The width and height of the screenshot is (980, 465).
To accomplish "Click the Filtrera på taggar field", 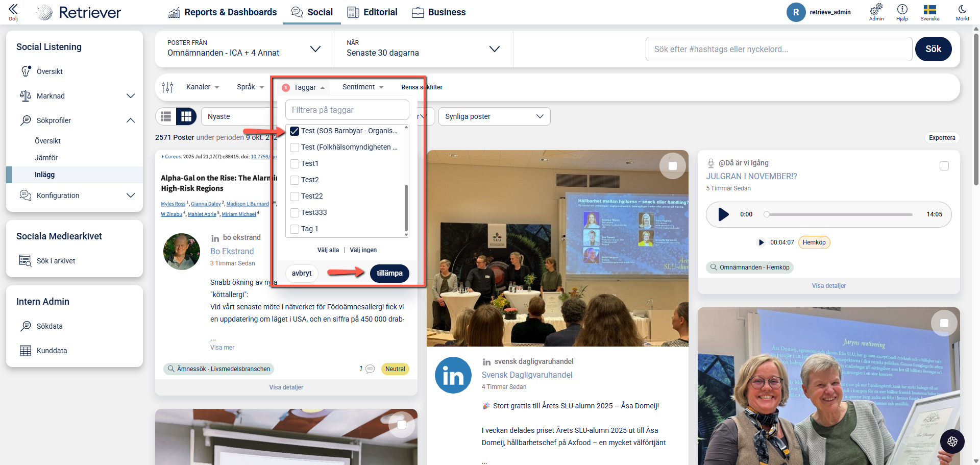I will click(347, 110).
